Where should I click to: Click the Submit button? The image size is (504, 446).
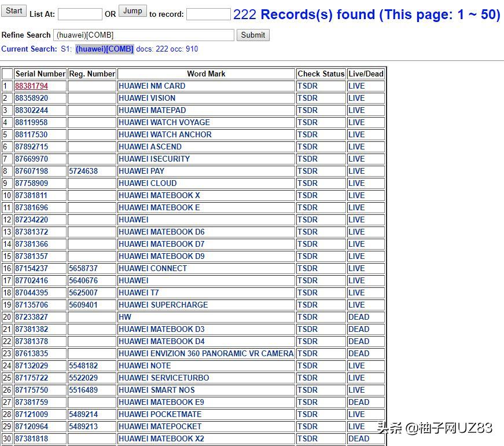click(x=253, y=35)
